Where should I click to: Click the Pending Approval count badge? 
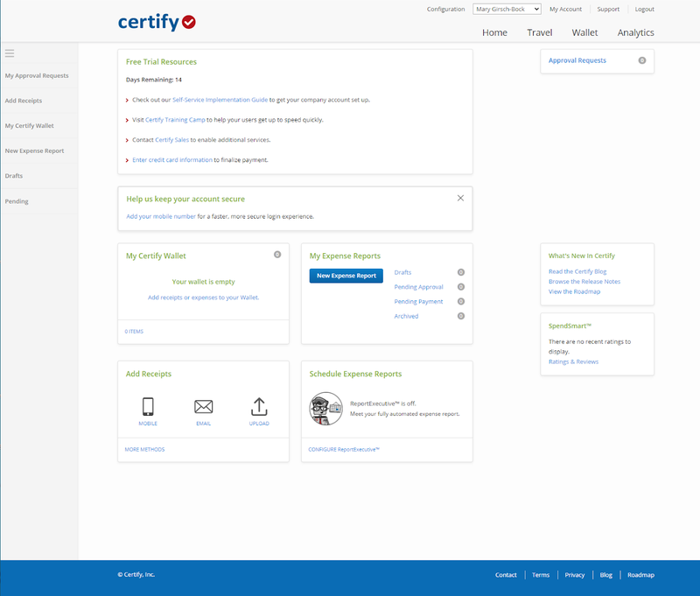point(461,286)
